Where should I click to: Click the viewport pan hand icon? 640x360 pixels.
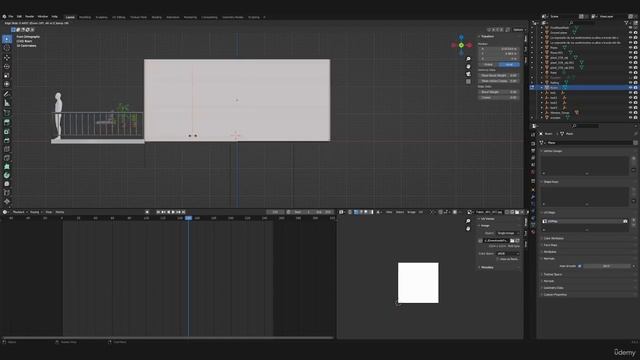(x=468, y=67)
